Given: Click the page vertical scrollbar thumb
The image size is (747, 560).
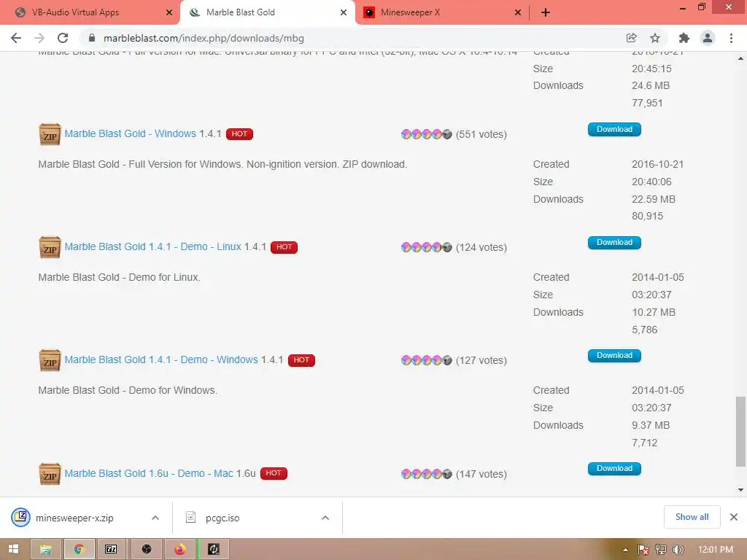Looking at the screenshot, I should click(740, 432).
